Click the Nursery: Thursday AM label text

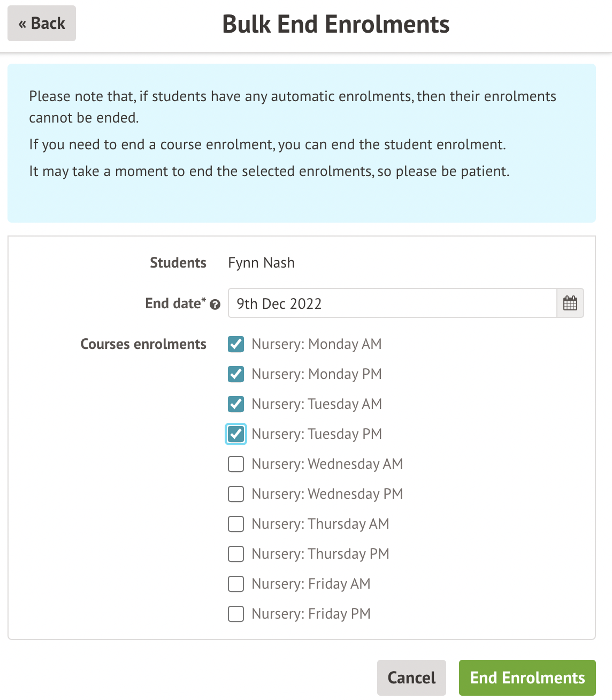coord(320,524)
